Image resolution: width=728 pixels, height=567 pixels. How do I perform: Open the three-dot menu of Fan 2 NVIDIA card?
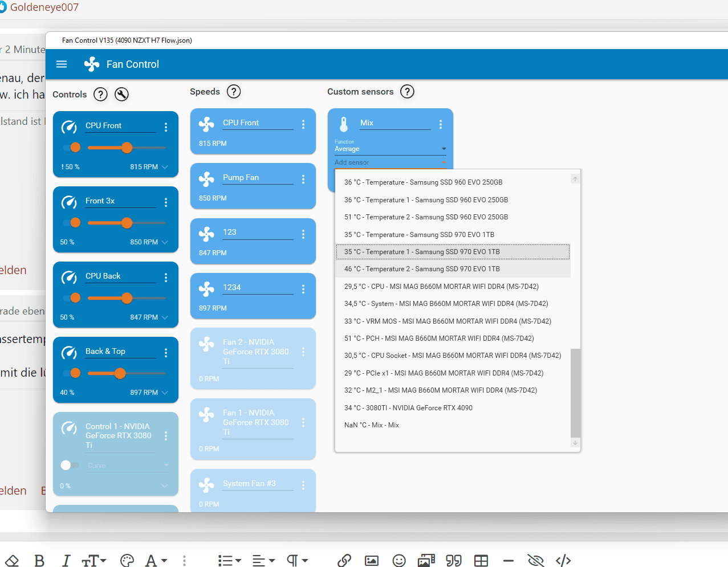tap(303, 352)
